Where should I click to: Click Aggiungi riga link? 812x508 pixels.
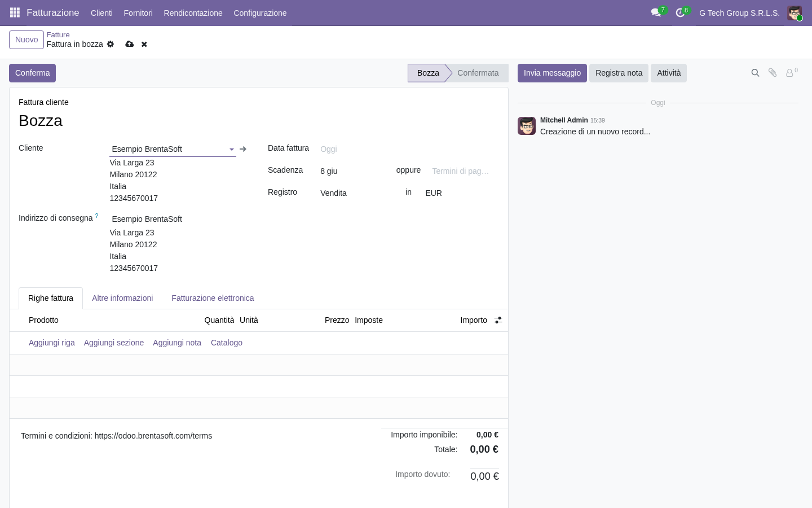[52, 343]
